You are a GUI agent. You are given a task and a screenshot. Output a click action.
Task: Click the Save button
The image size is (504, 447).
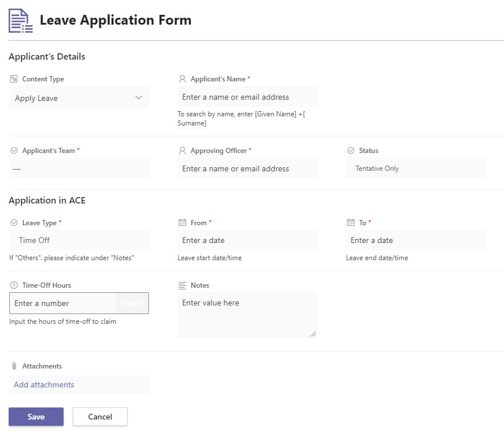click(x=36, y=417)
